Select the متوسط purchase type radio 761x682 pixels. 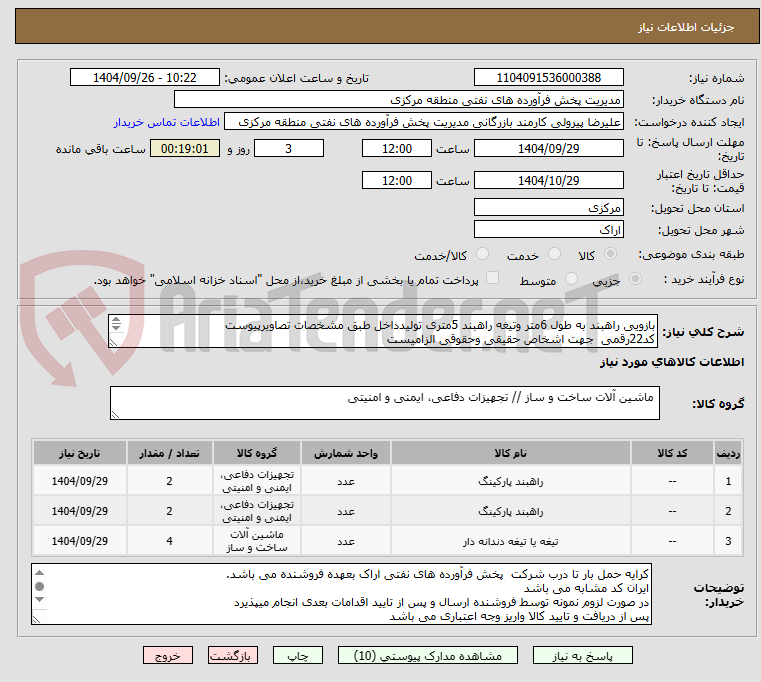point(572,279)
